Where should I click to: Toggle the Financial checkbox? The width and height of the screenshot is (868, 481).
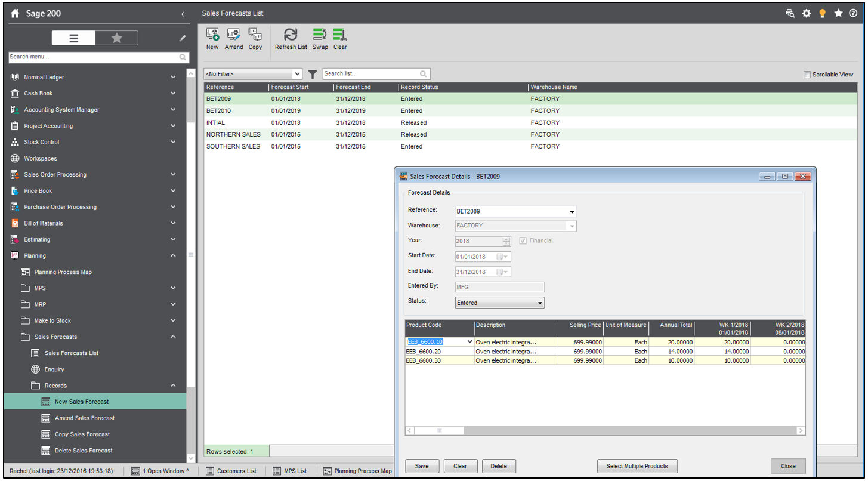[x=523, y=240]
